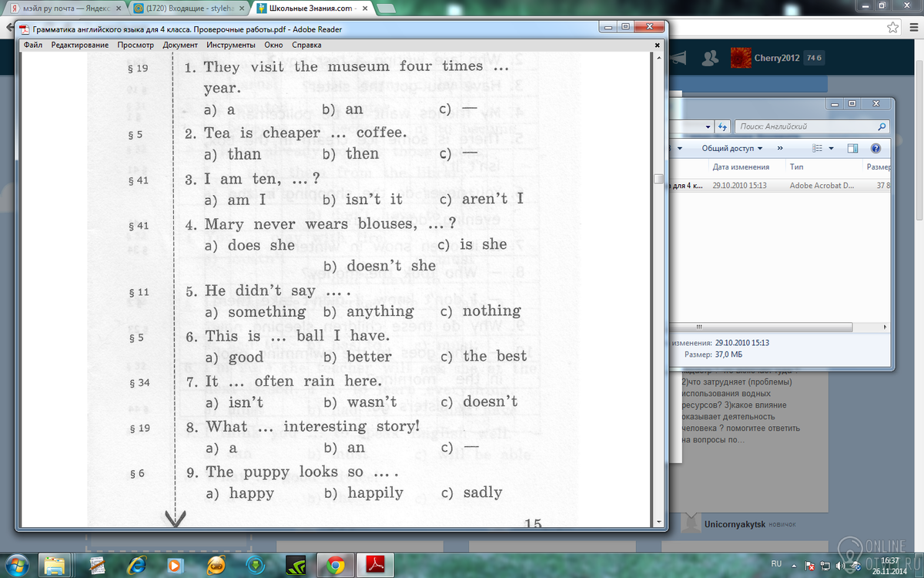
Task: Open the Файл menu in Adobe Reader
Action: [32, 45]
